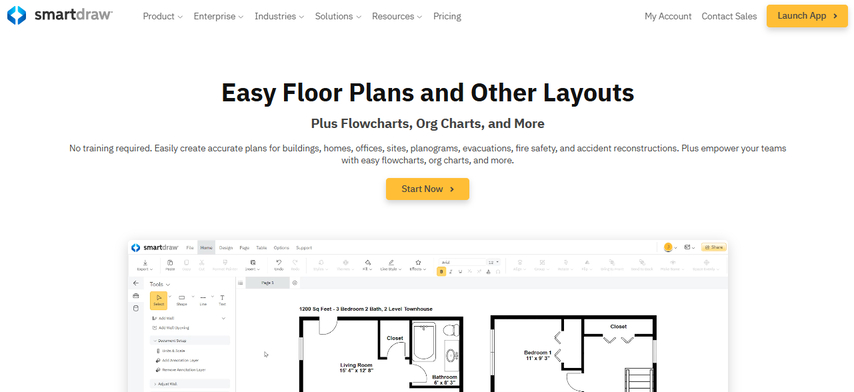The height and width of the screenshot is (392, 854).
Task: Open the Design tab in app preview
Action: coord(225,248)
